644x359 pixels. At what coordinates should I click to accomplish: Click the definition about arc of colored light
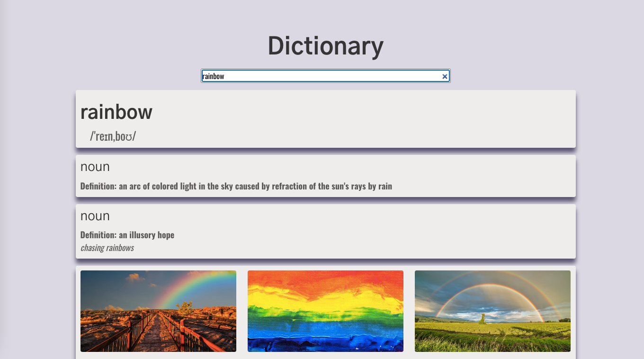pos(236,186)
